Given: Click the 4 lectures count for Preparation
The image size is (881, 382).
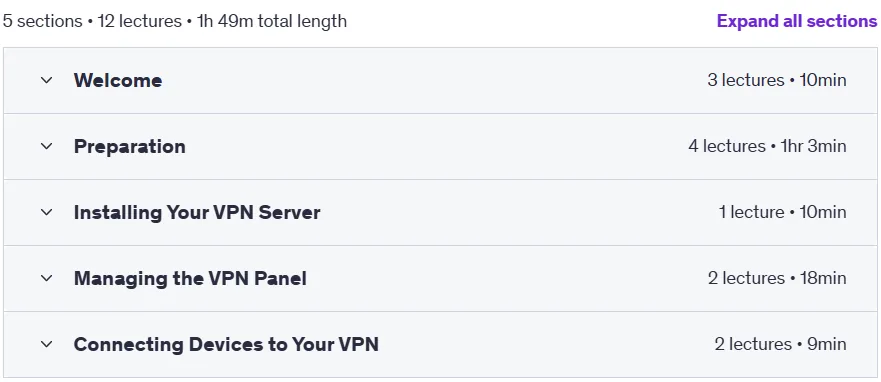Looking at the screenshot, I should coord(727,147).
